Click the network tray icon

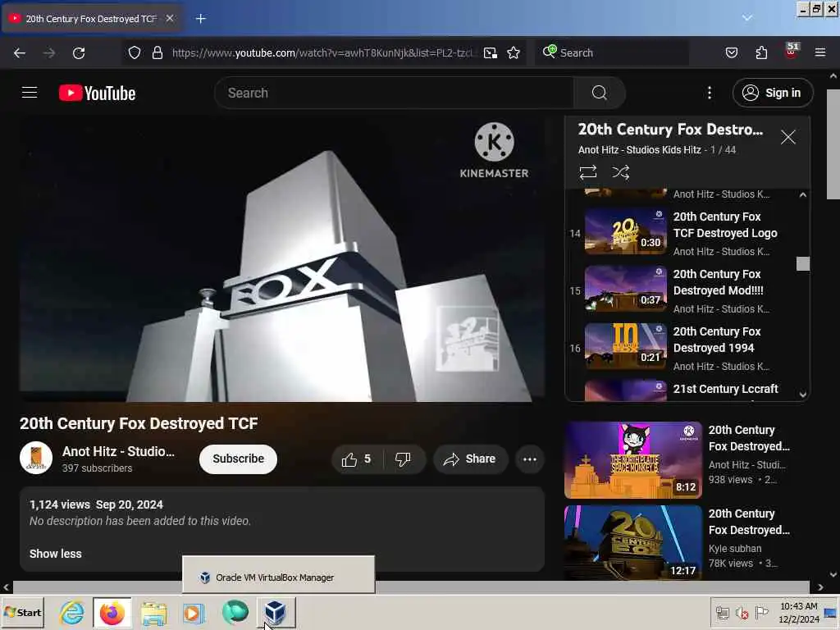[x=722, y=613]
